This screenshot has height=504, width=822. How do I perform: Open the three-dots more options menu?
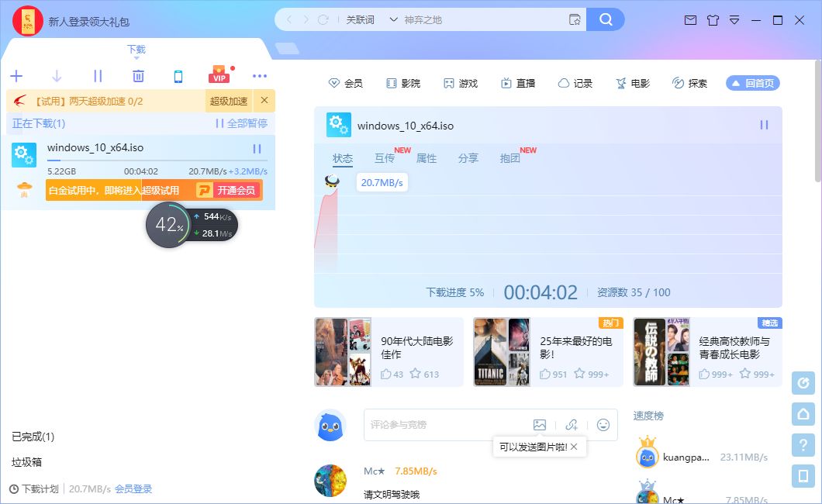point(260,76)
